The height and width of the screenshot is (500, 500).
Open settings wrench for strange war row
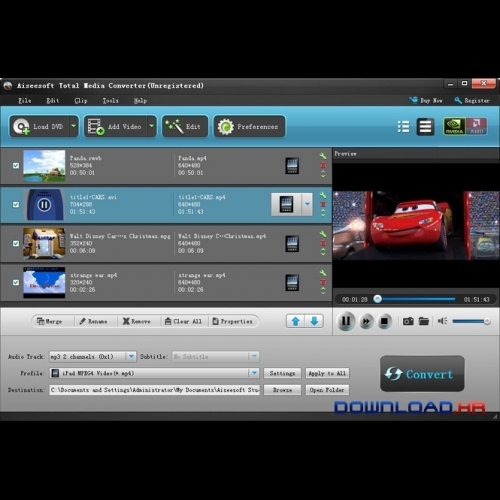click(x=323, y=273)
